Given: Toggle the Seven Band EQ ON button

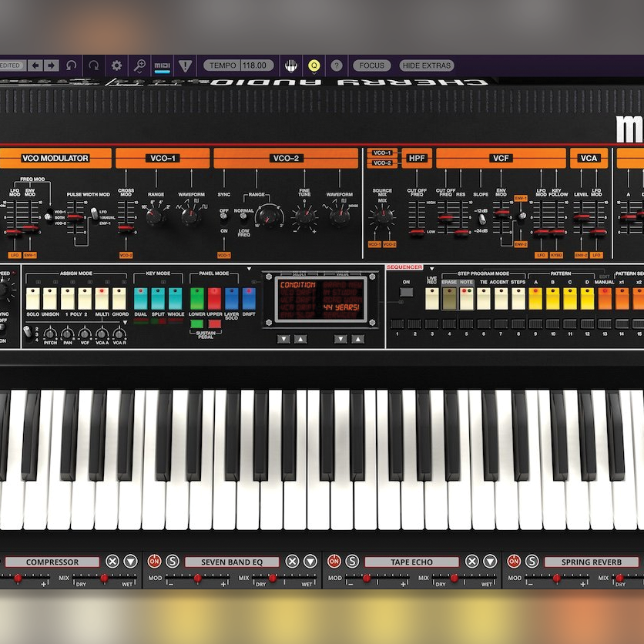Looking at the screenshot, I should [x=154, y=561].
